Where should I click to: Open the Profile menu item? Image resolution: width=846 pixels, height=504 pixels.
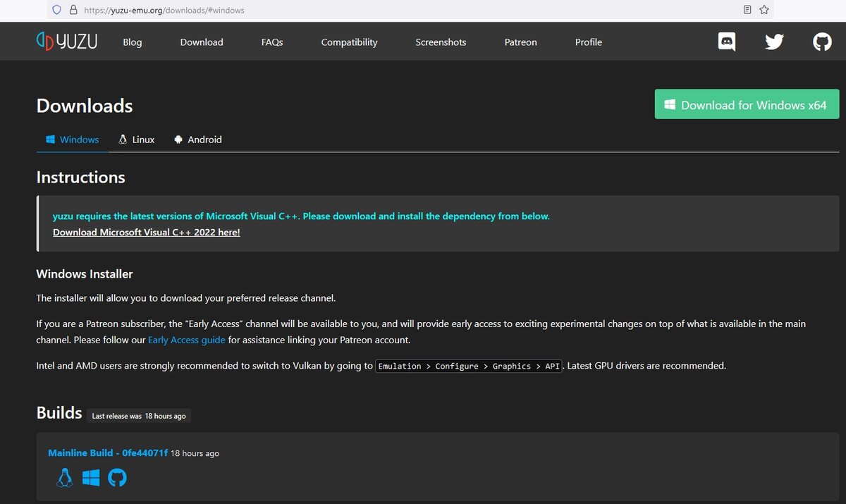pos(589,42)
